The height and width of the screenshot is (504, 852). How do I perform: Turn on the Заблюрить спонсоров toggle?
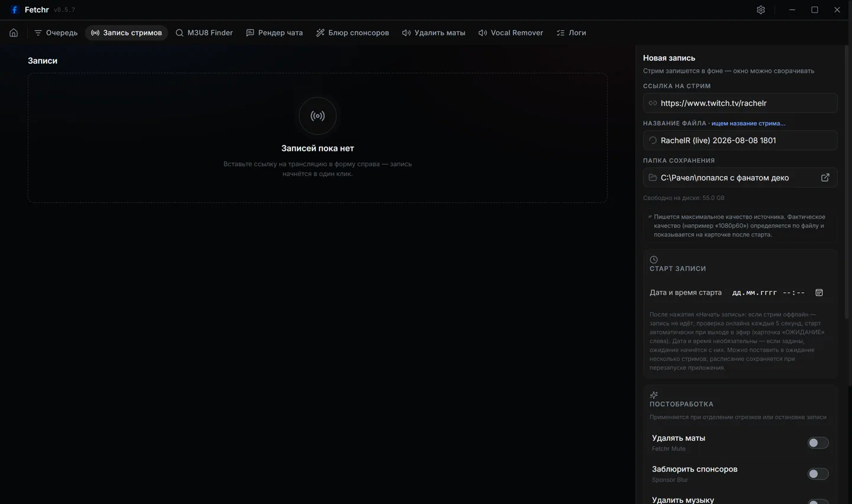818,474
